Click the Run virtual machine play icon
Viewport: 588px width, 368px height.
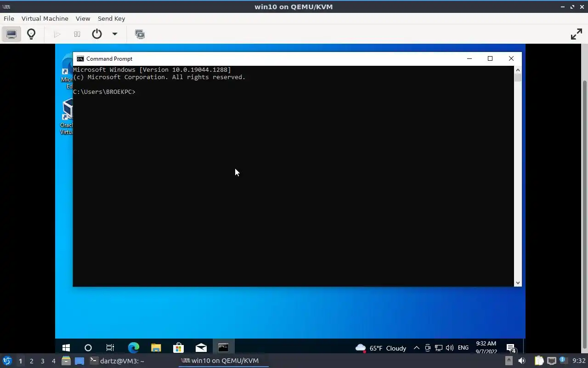pos(57,34)
